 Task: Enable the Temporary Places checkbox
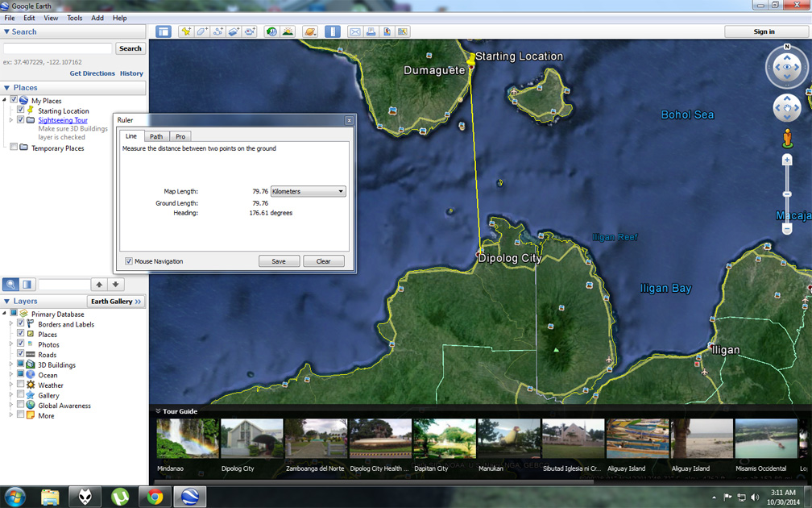(13, 148)
